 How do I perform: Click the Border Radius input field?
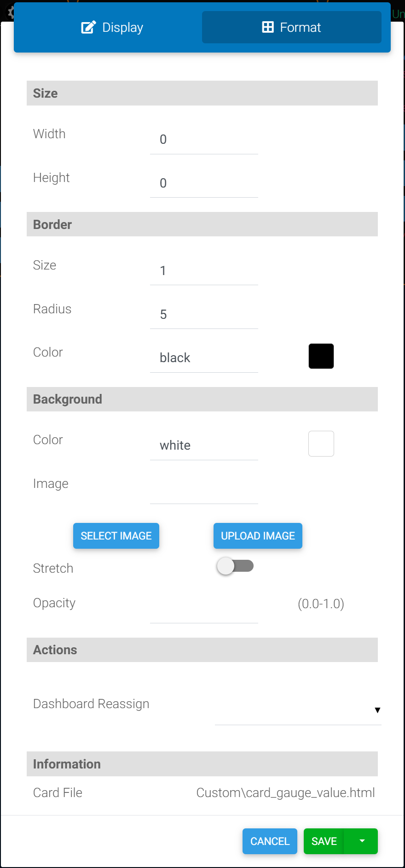pos(204,315)
